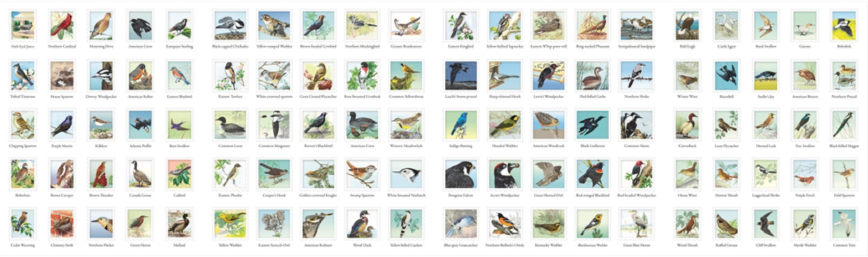Click the Greater Roadrunner stamp
Viewport: 868px width, 257px height.
[406, 25]
